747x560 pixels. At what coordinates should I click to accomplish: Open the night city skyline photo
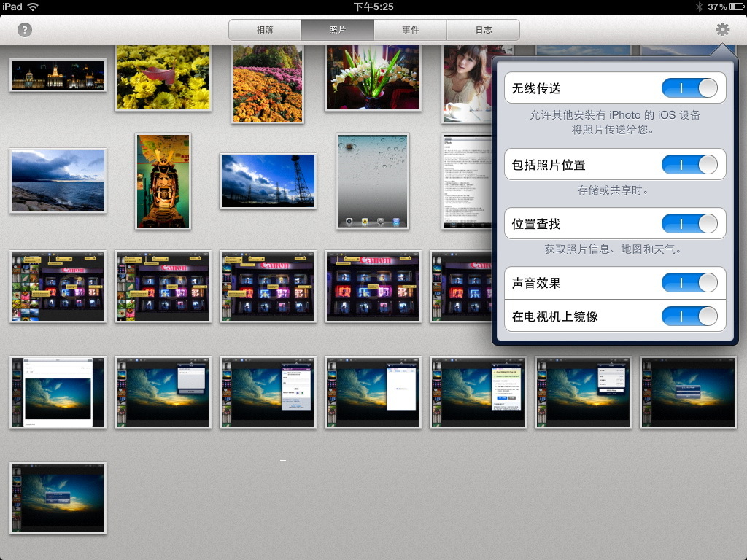pyautogui.click(x=58, y=74)
